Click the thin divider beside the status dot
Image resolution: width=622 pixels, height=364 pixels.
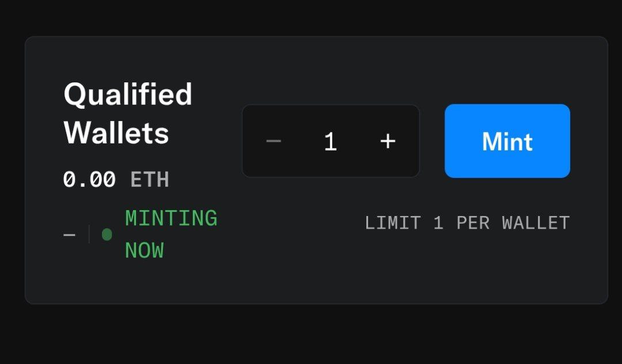(x=89, y=234)
